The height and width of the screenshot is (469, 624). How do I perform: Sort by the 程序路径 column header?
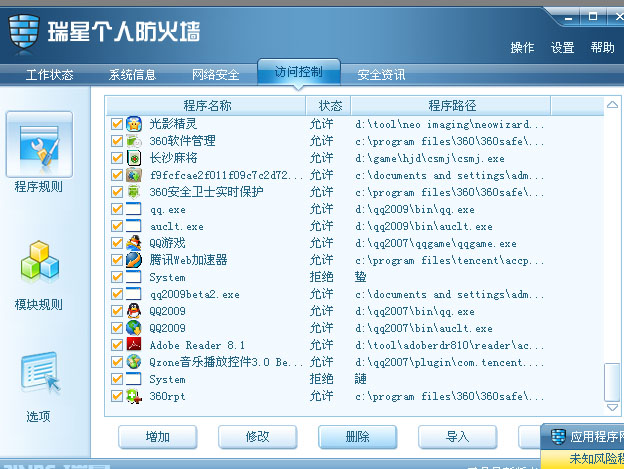[x=451, y=105]
